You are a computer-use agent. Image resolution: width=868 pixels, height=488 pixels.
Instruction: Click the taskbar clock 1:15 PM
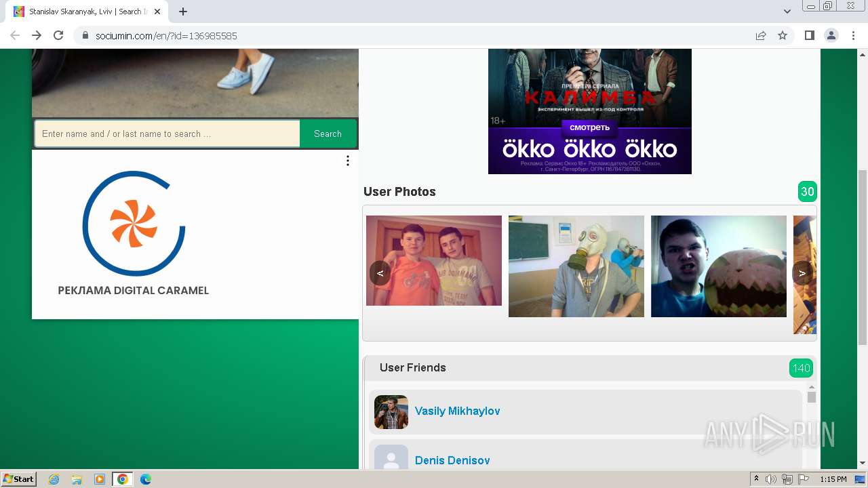click(833, 479)
